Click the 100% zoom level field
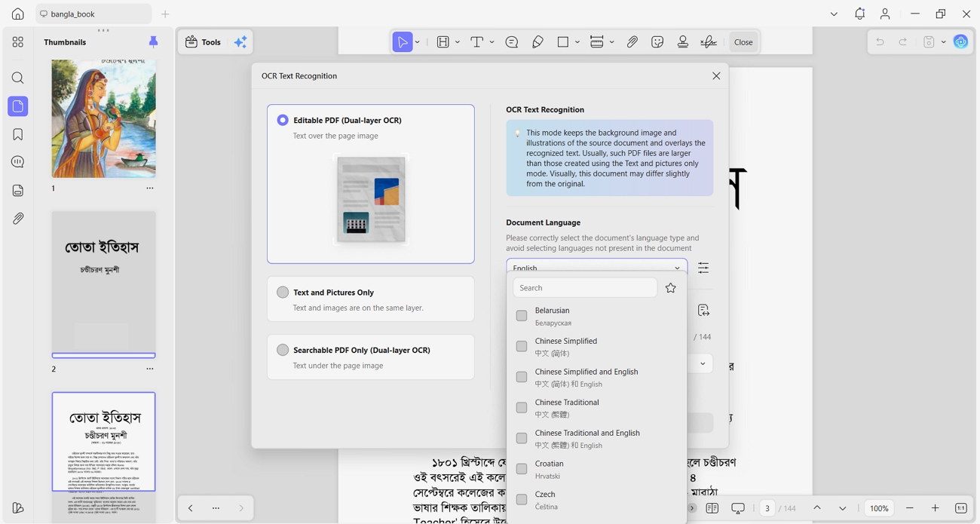This screenshot has width=980, height=524. [x=879, y=508]
